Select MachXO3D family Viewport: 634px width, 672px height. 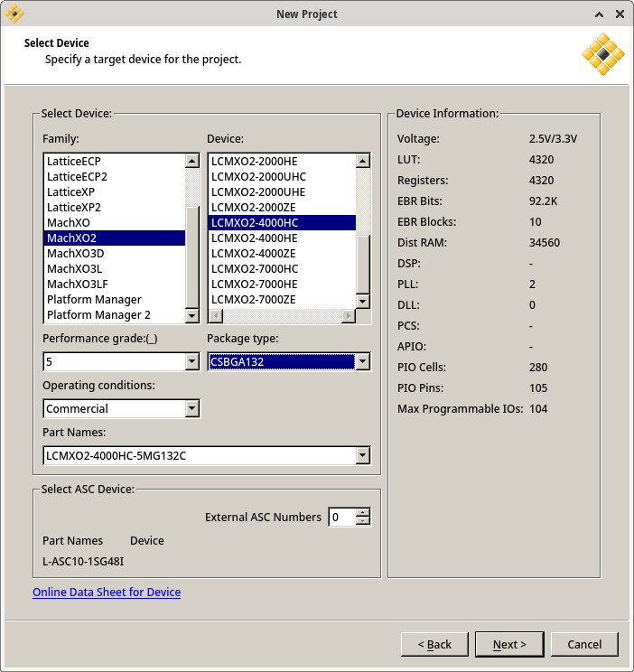coord(115,253)
